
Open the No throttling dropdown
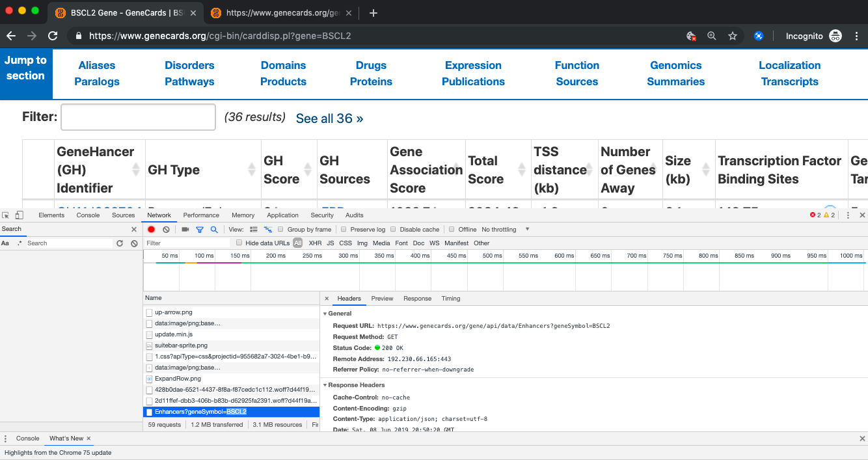click(506, 230)
